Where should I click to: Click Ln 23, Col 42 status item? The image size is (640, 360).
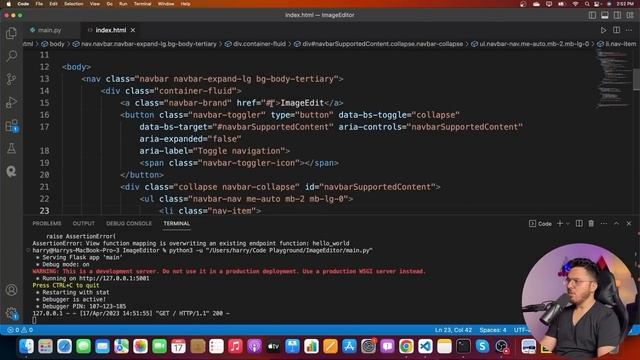click(x=453, y=330)
